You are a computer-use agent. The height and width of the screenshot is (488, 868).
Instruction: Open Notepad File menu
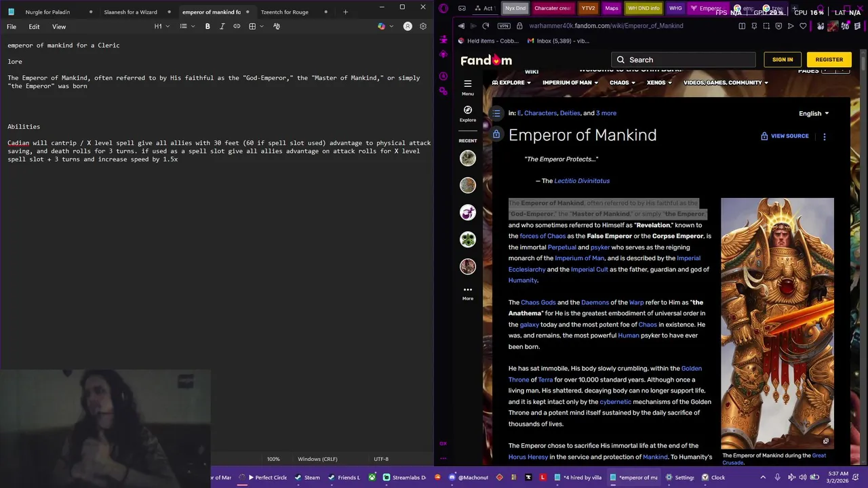tap(12, 26)
